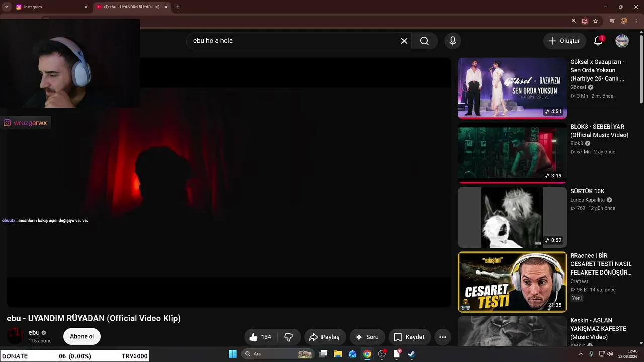Visit the Göksel channel link

coord(578,87)
